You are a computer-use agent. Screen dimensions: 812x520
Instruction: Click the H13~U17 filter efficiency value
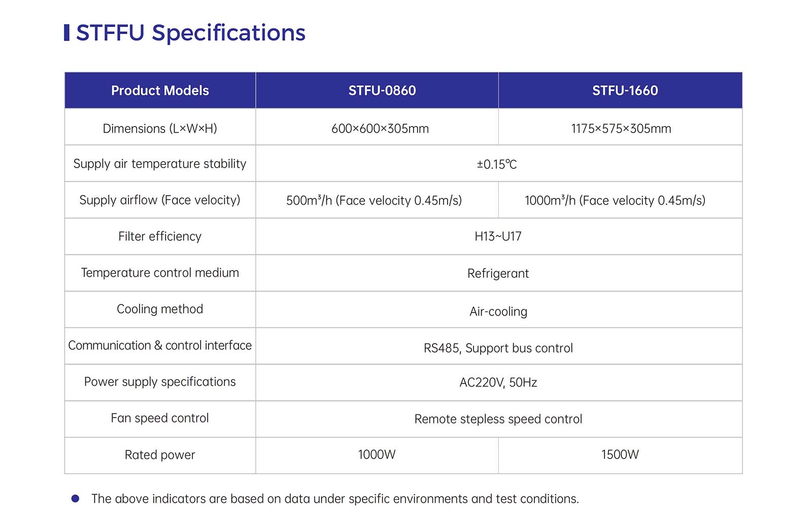[498, 237]
